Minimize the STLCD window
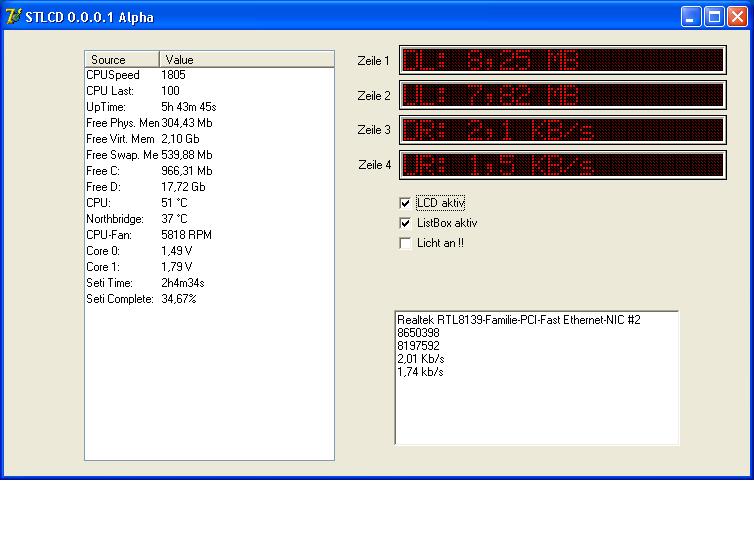754x536 pixels. click(x=691, y=16)
